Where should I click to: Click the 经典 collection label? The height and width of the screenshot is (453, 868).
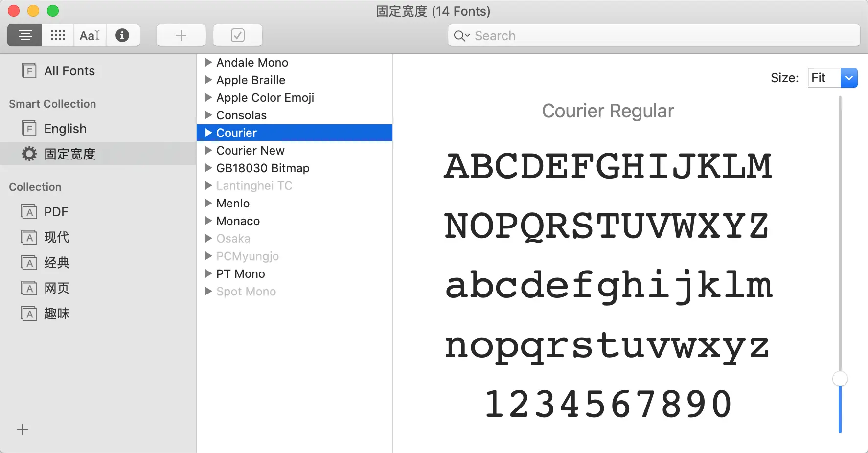(x=57, y=263)
